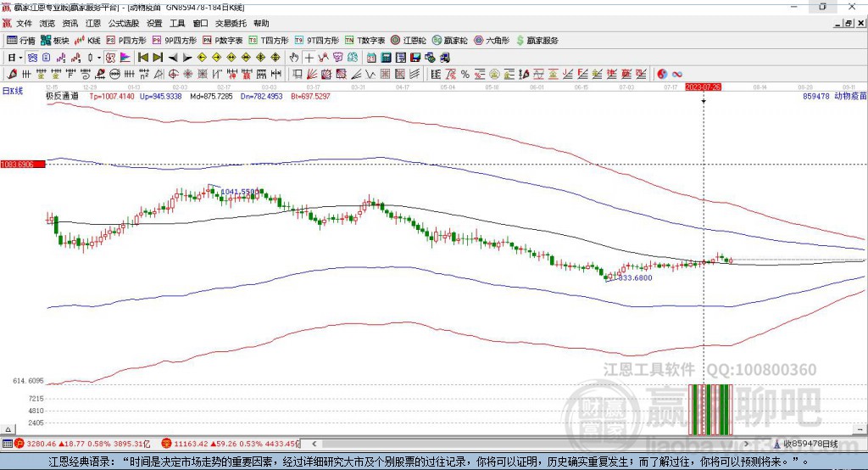868x470 pixels.
Task: Open 赢家服务 dollar-sign service button
Action: click(537, 41)
